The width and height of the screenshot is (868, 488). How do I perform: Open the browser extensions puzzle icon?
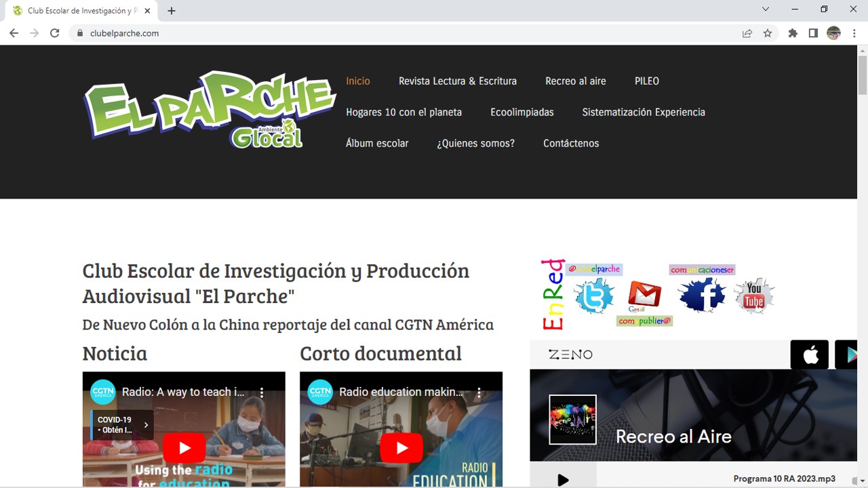(x=792, y=33)
